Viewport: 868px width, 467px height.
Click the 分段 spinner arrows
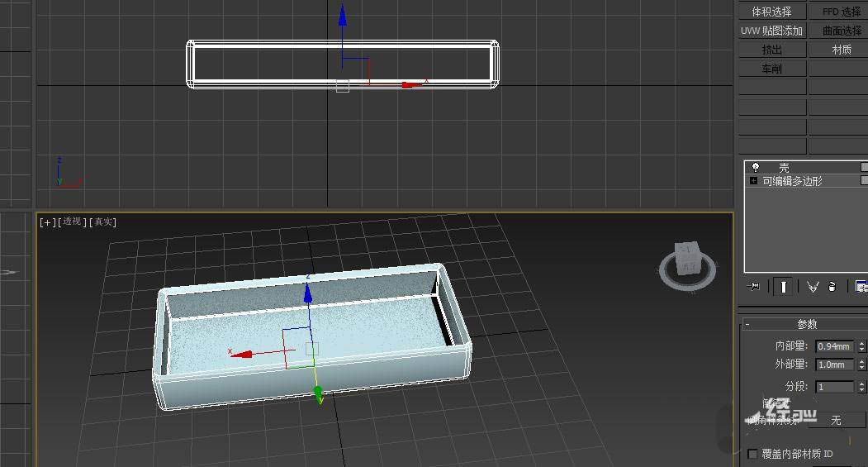861,387
